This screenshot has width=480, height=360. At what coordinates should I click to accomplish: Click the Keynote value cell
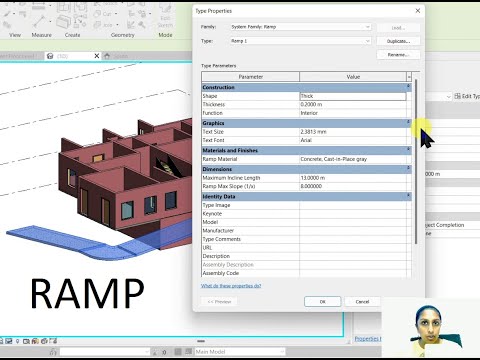[353, 214]
